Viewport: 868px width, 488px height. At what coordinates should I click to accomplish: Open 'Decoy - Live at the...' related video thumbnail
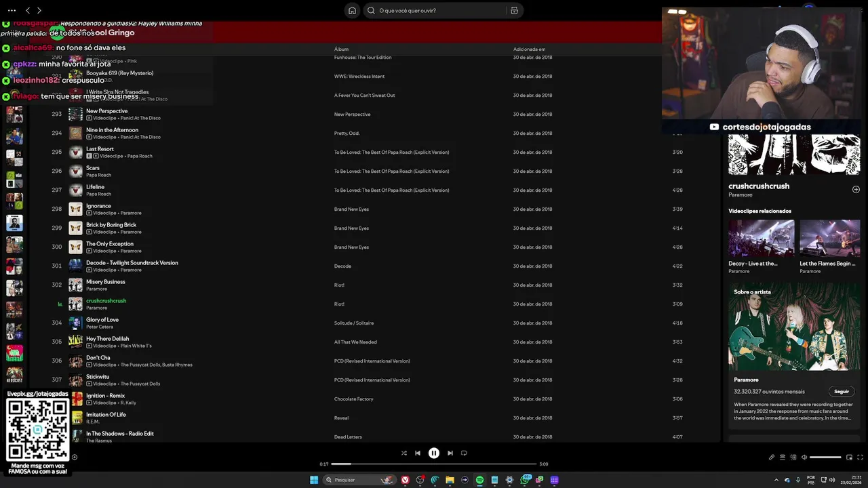click(x=762, y=238)
